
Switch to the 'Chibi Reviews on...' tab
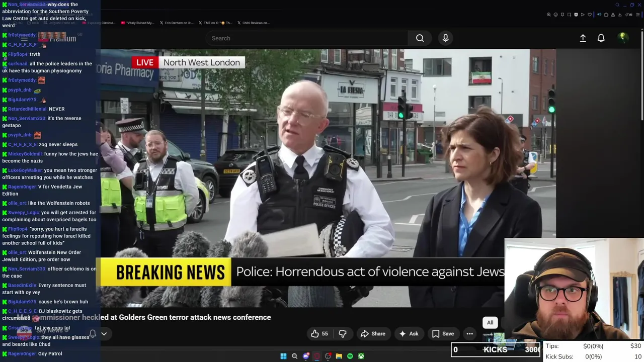pyautogui.click(x=253, y=23)
